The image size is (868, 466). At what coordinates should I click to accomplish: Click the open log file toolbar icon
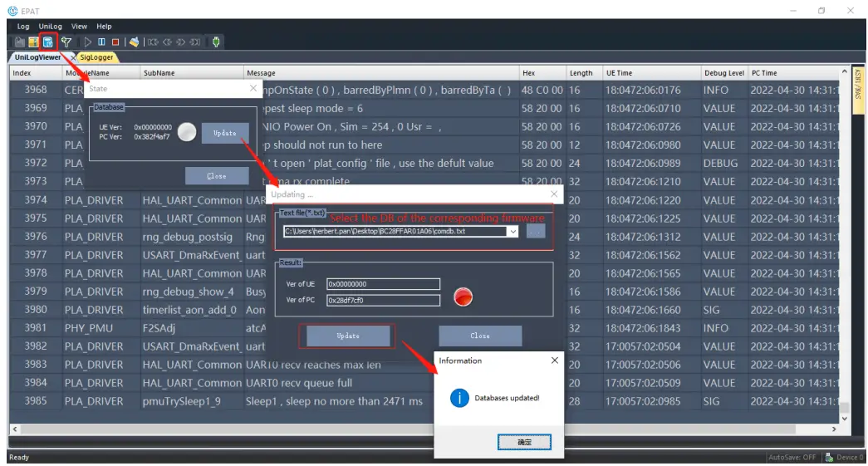19,42
